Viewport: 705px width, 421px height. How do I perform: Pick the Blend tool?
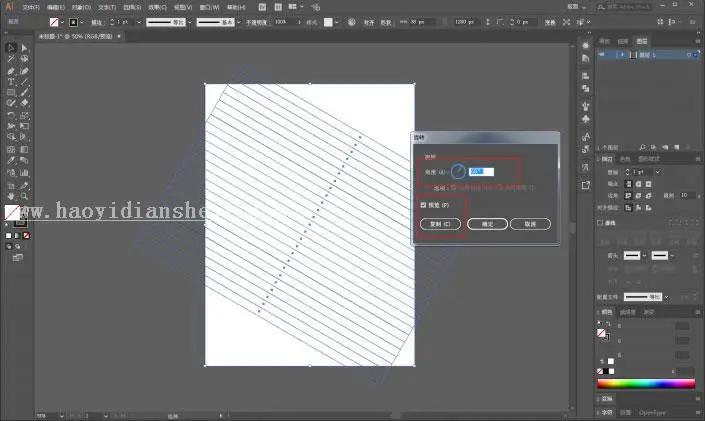click(x=24, y=161)
